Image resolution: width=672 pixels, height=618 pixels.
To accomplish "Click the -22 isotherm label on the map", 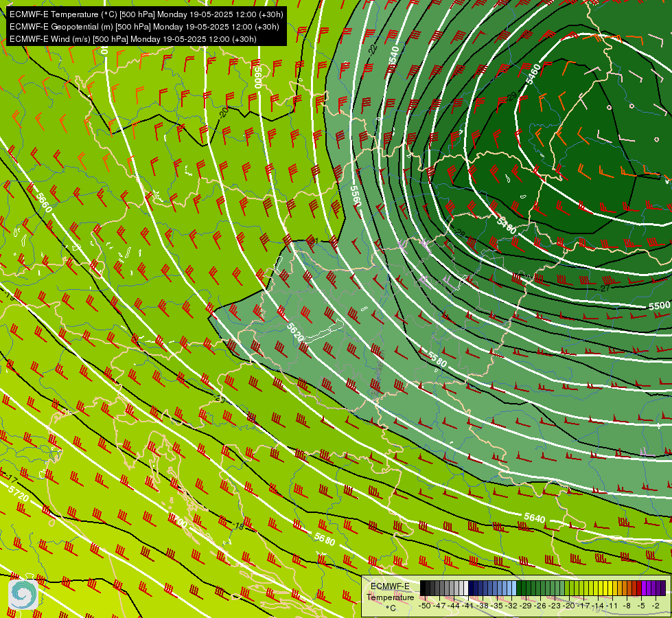I will (373, 49).
